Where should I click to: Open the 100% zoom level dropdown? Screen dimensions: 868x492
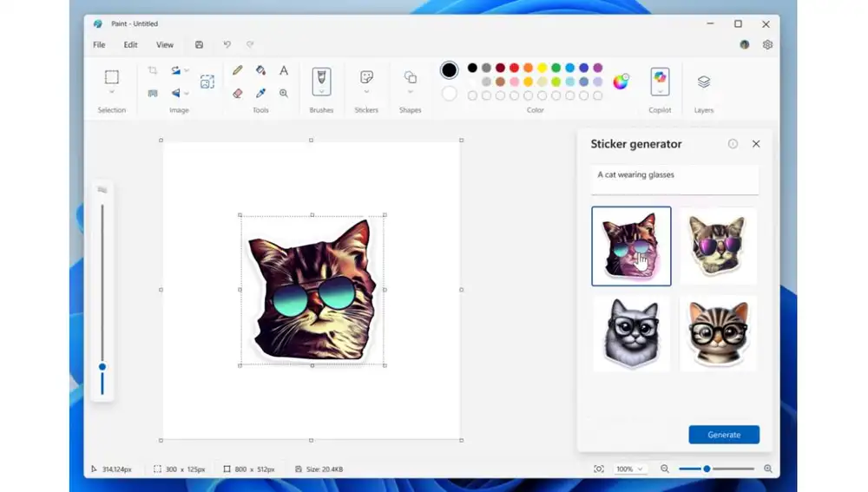(629, 469)
